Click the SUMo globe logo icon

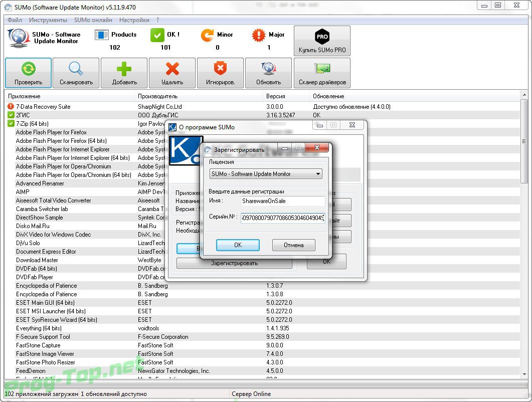(x=17, y=38)
